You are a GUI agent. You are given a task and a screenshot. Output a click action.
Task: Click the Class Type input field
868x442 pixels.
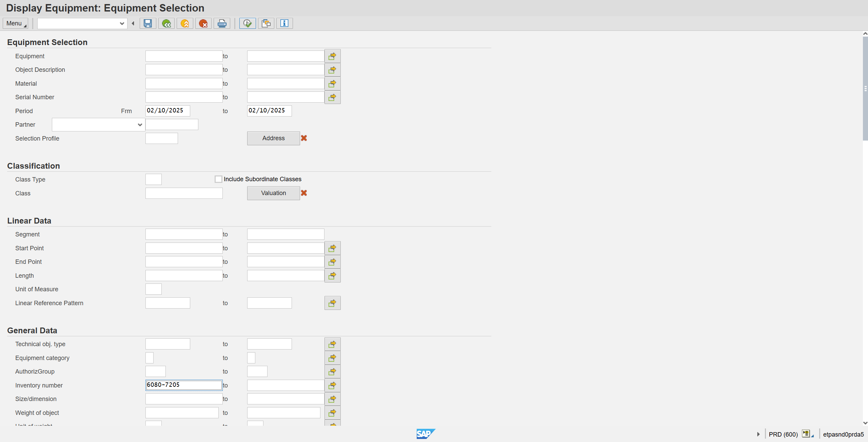point(154,180)
